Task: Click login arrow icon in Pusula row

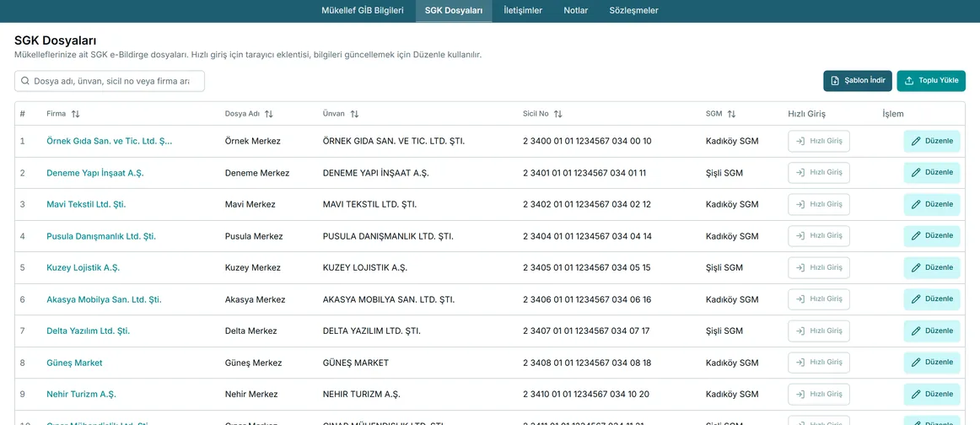Action: click(800, 235)
